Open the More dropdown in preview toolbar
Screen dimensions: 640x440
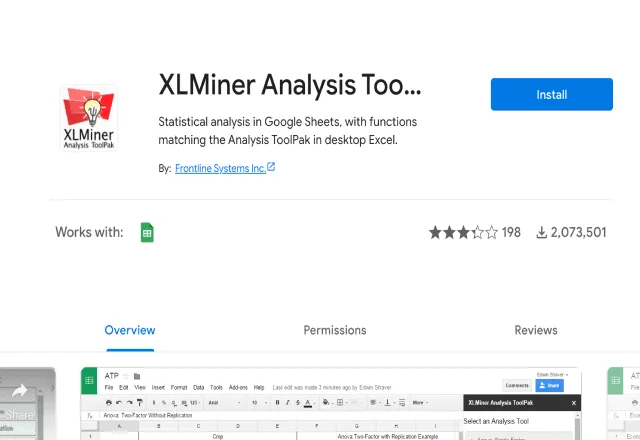point(420,402)
